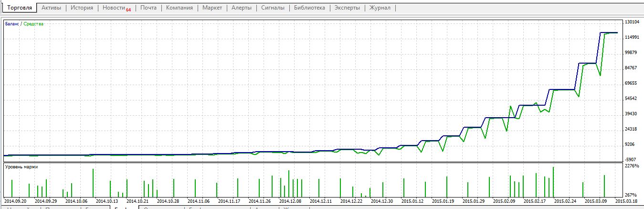Click the 2015.02.24 date label
644x209 pixels.
click(565, 201)
